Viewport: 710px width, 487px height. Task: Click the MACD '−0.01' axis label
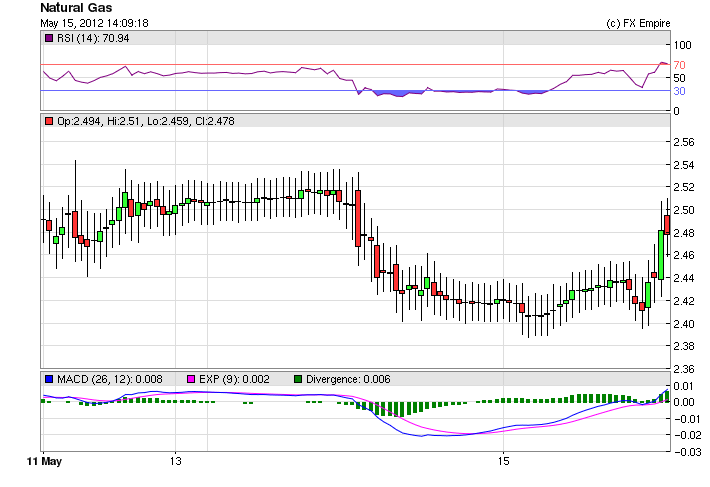point(687,419)
